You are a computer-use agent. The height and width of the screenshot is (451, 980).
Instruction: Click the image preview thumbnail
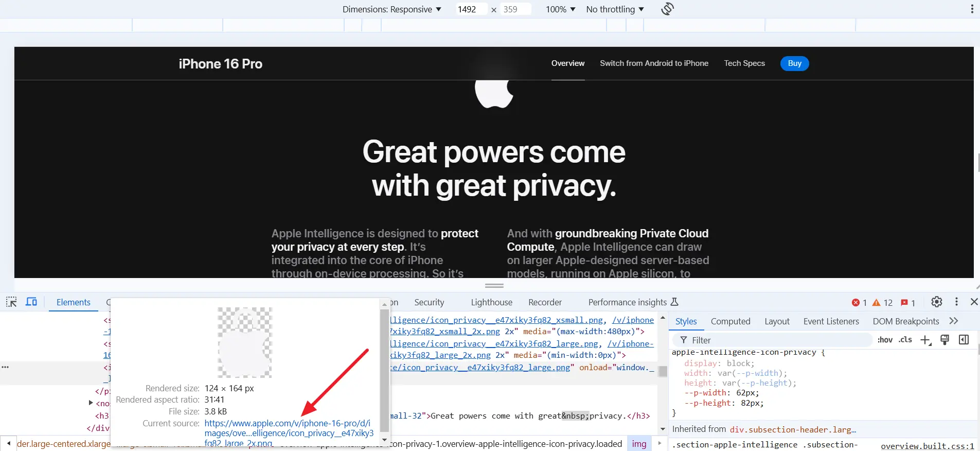coord(244,342)
